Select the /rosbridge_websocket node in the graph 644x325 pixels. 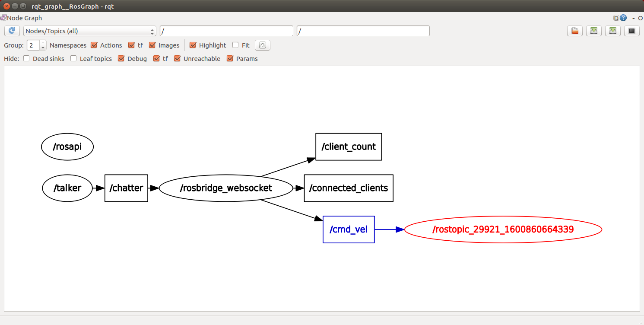pyautogui.click(x=226, y=188)
